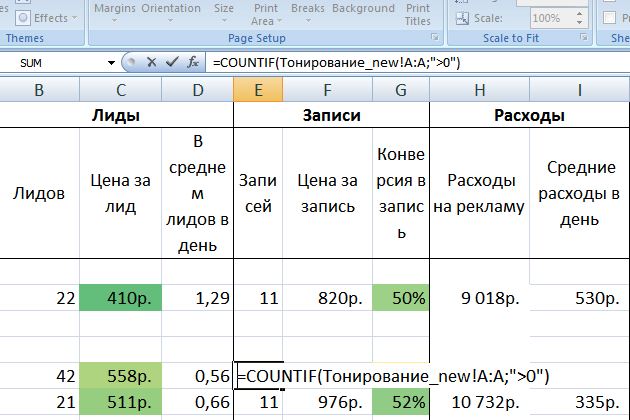Open the Name Box dropdown arrow

[111, 63]
